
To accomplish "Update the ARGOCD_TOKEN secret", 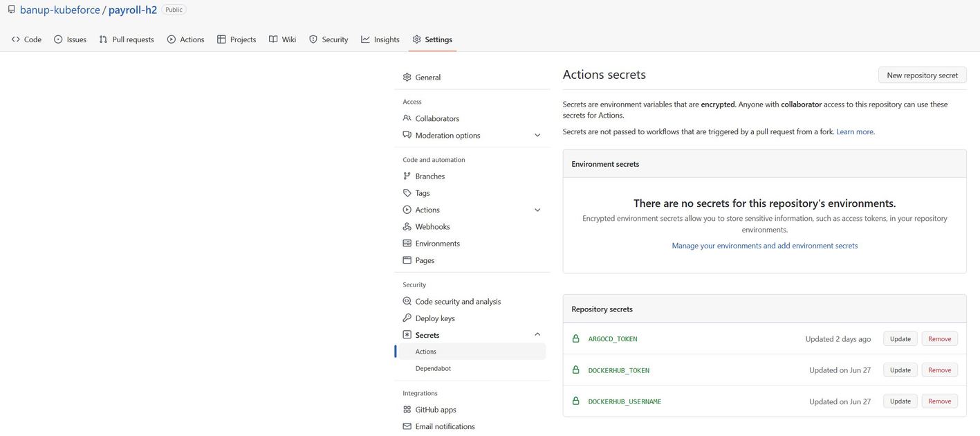I will point(900,339).
